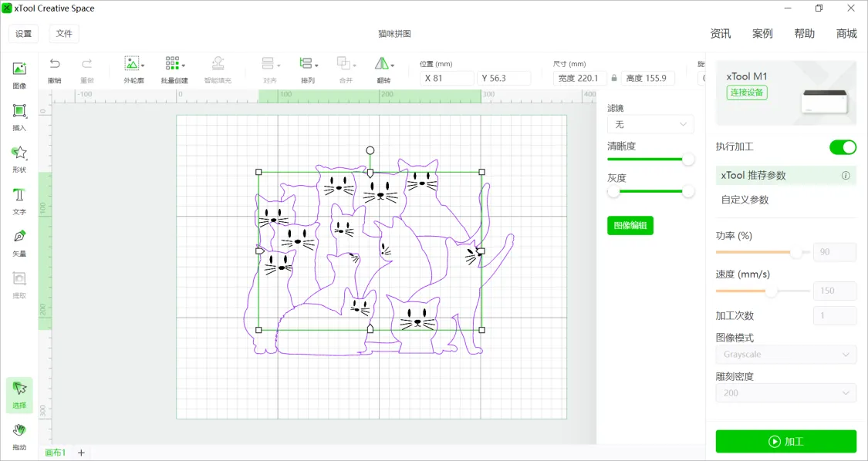
Task: Click the 提取 (Extract) tool
Action: (19, 285)
